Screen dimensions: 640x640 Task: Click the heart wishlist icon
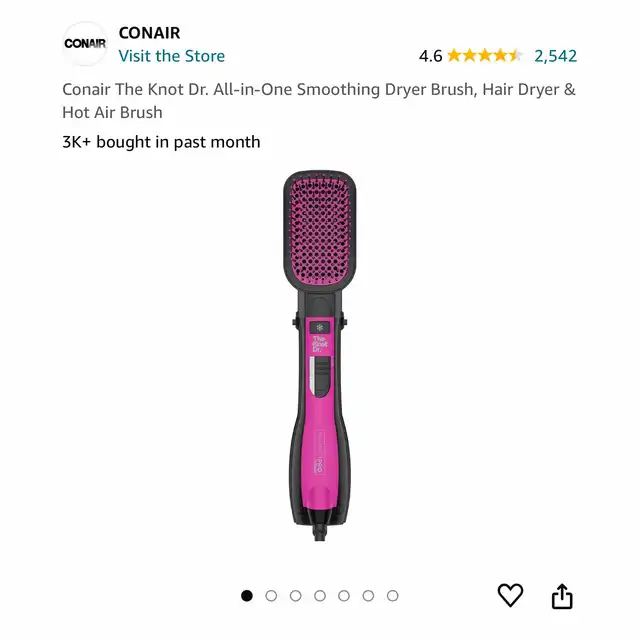(510, 595)
